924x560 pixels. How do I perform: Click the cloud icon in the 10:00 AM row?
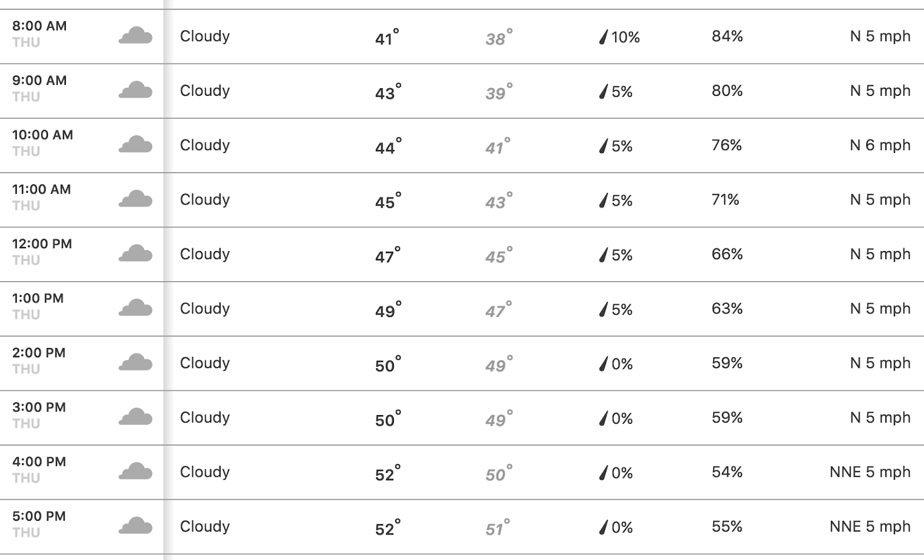(x=135, y=144)
